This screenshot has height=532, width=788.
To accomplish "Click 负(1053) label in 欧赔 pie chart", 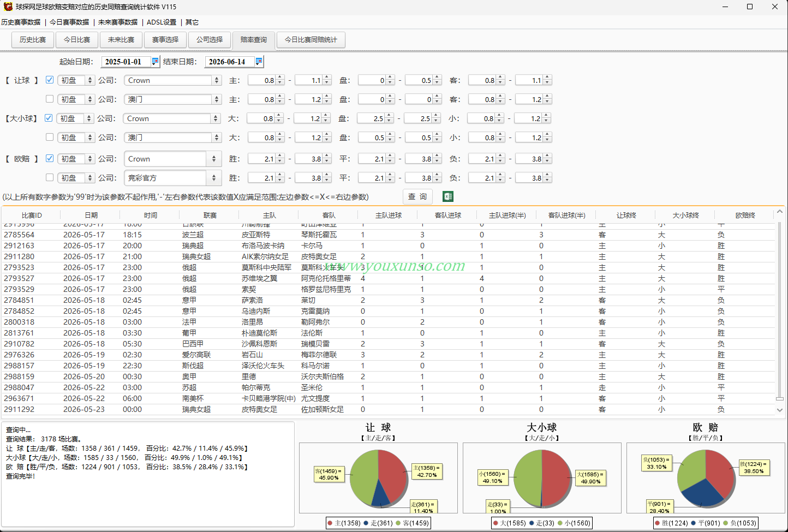I will pyautogui.click(x=656, y=463).
